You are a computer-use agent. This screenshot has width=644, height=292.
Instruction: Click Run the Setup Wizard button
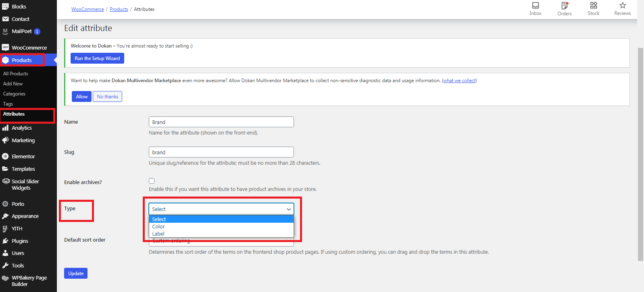[97, 58]
